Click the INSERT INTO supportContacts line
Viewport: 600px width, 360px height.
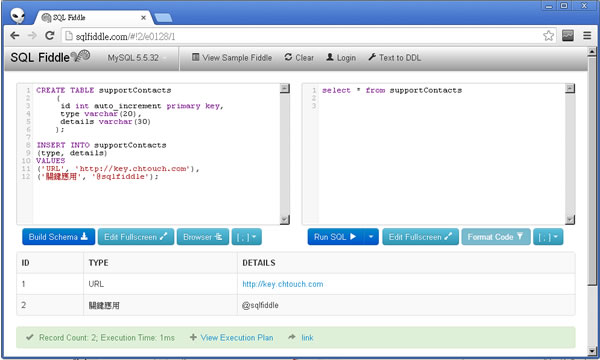[x=101, y=145]
